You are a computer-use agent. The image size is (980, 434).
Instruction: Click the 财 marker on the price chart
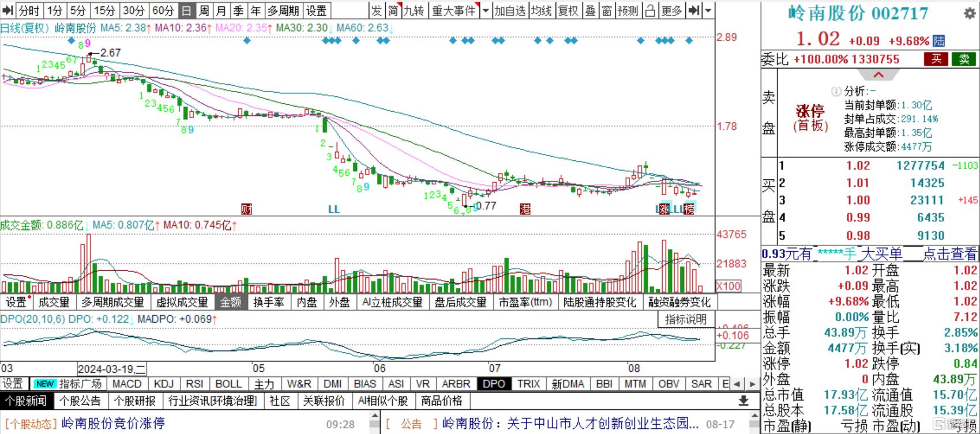tap(247, 209)
